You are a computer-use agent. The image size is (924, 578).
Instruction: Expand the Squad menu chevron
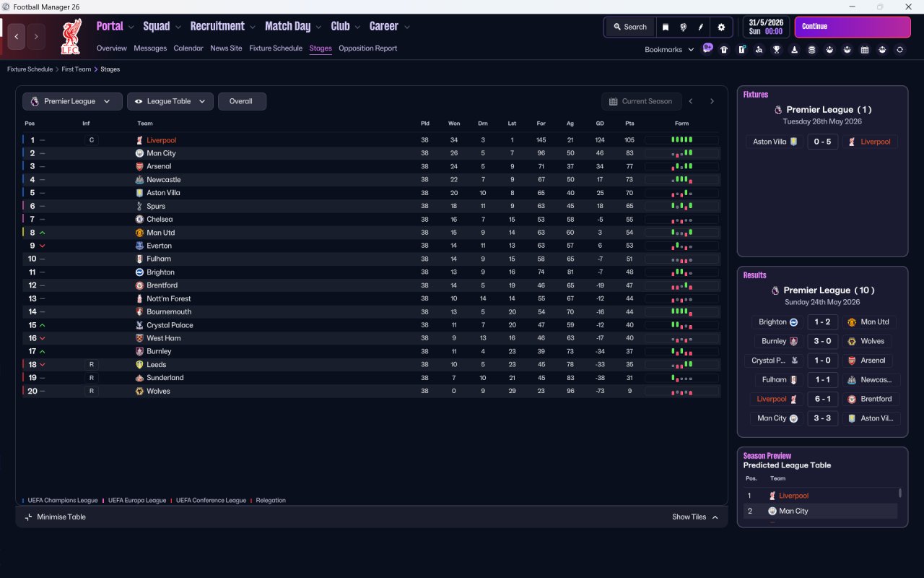pyautogui.click(x=178, y=27)
